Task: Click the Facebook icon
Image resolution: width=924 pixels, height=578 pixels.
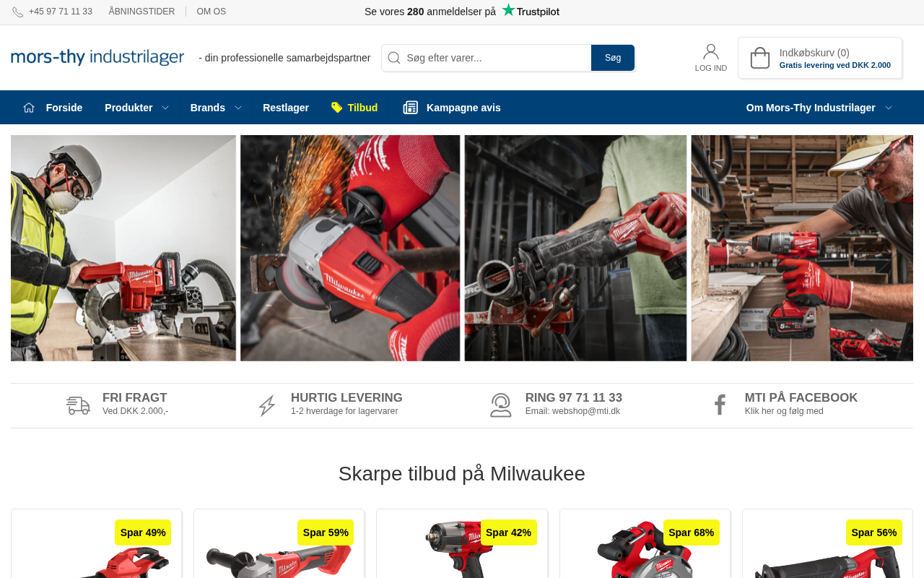Action: [x=720, y=405]
